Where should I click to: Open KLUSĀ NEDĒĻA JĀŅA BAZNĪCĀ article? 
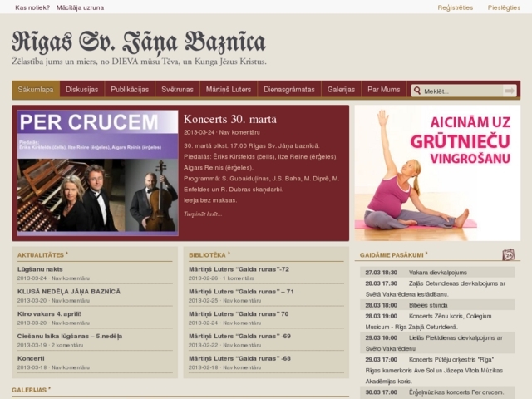69,292
